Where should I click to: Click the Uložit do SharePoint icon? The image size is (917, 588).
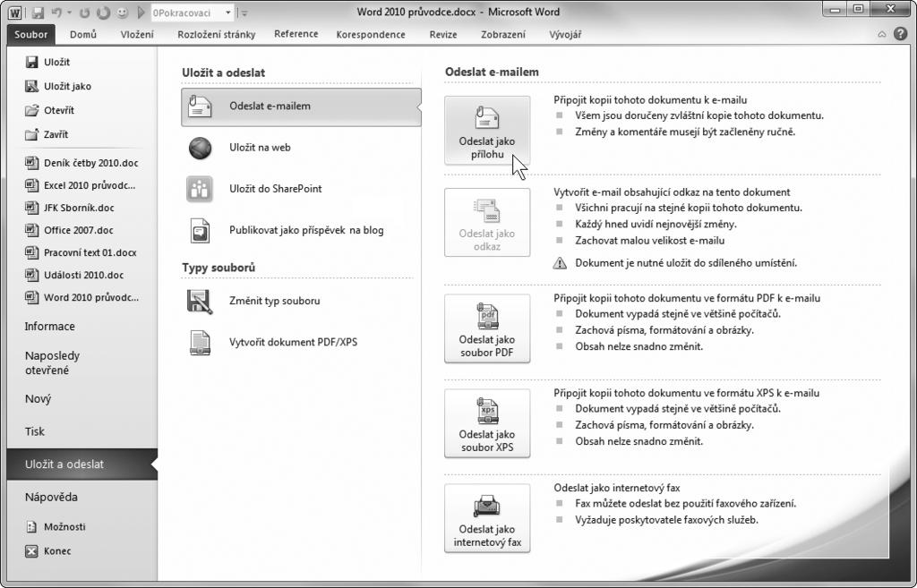coord(200,190)
